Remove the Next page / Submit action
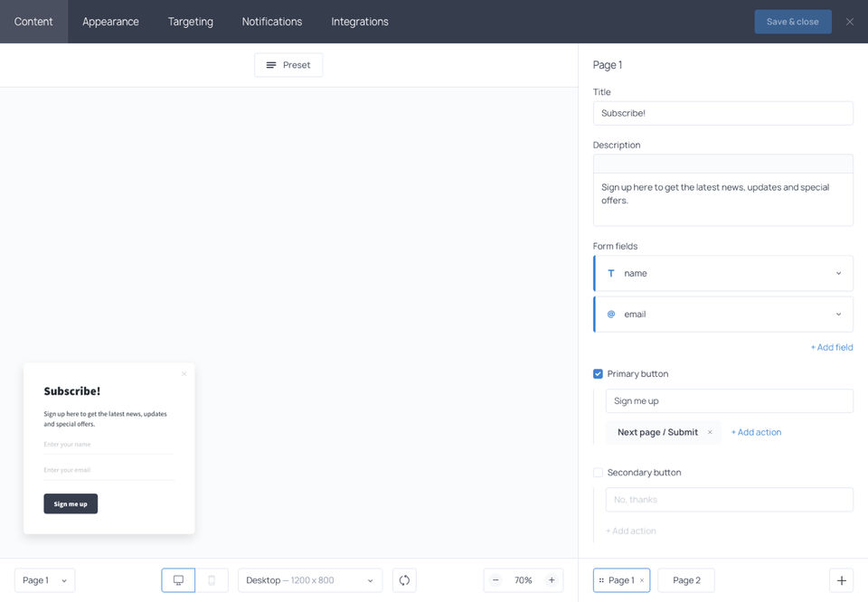The width and height of the screenshot is (868, 602). click(x=710, y=432)
